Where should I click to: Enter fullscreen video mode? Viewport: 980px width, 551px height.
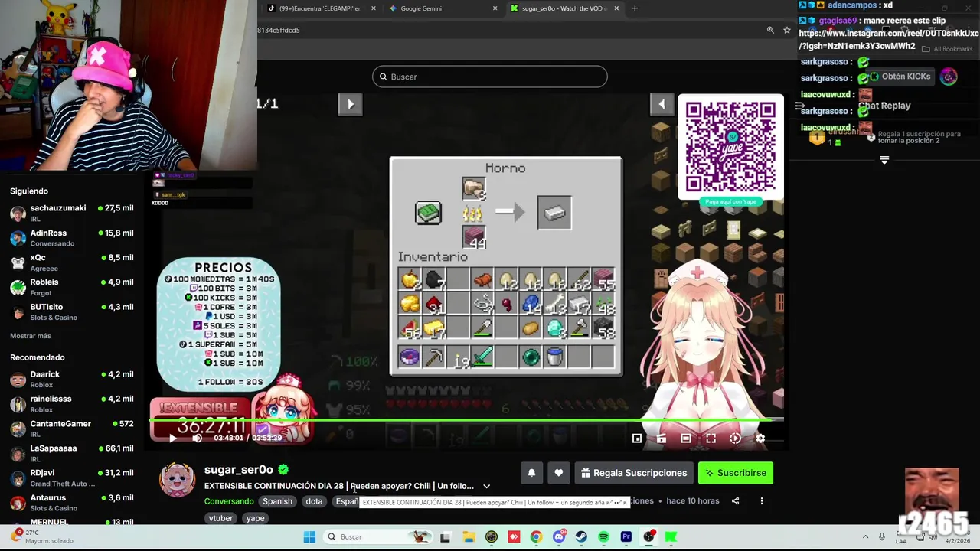[710, 439]
